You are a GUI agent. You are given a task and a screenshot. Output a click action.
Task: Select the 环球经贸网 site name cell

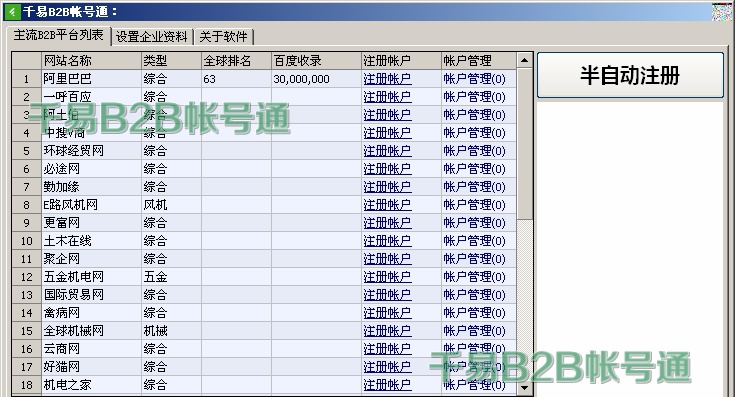pyautogui.click(x=91, y=151)
